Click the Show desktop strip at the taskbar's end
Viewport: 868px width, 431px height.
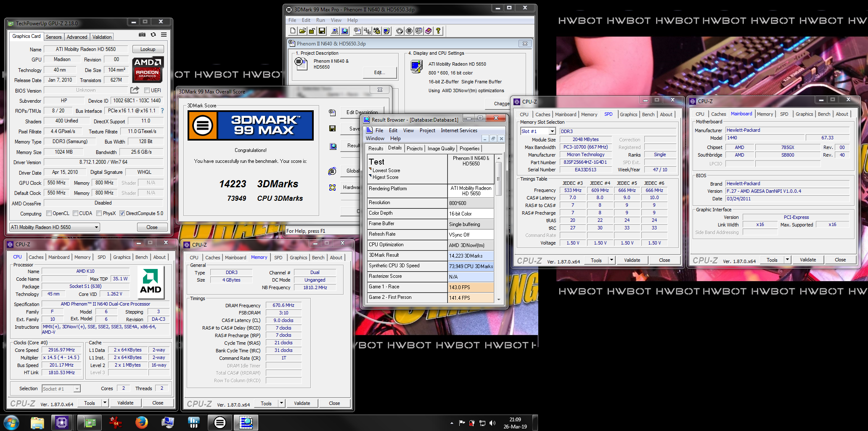click(x=535, y=423)
